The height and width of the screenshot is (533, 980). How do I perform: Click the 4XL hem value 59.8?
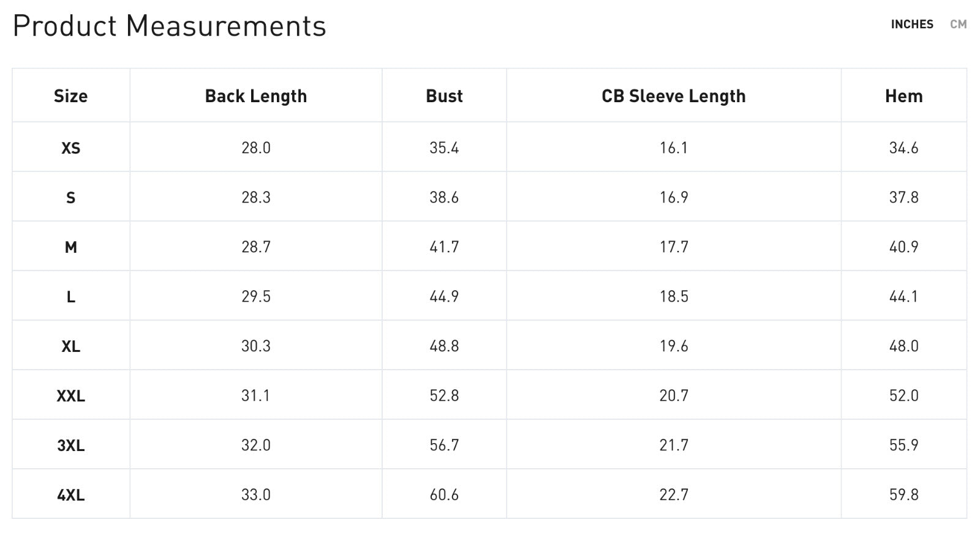click(x=903, y=495)
